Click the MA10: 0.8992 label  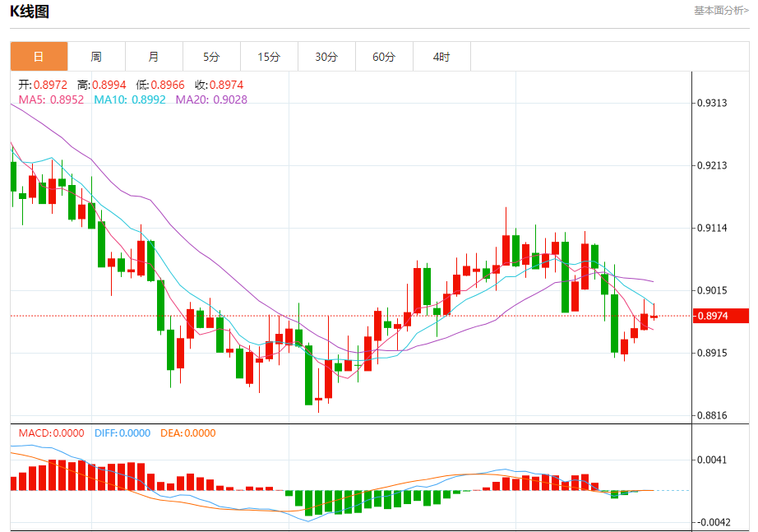coord(130,99)
